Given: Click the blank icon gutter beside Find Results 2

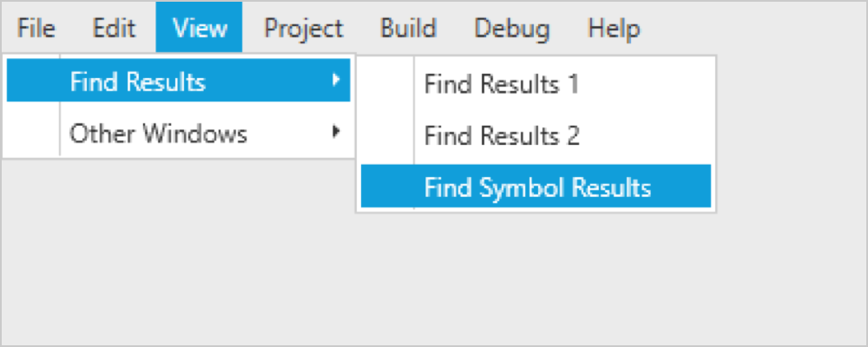Looking at the screenshot, I should [x=388, y=136].
